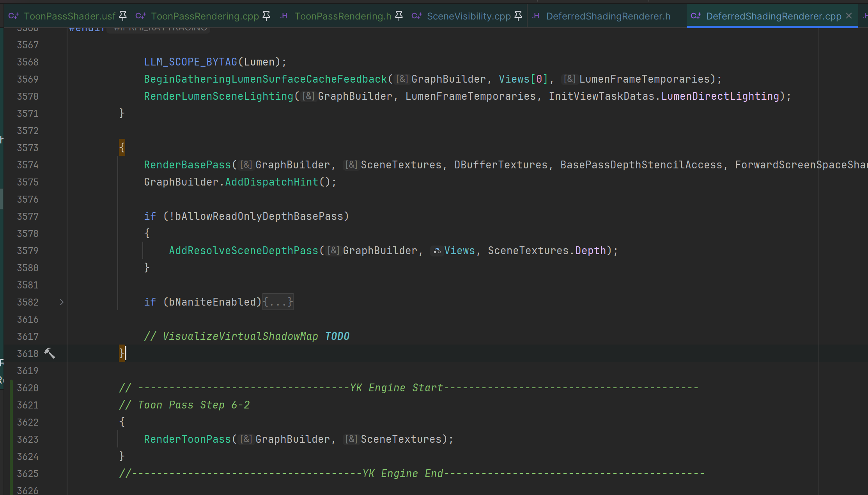
Task: Unpin the ToonPassRendering.cpp tab
Action: pyautogui.click(x=266, y=16)
